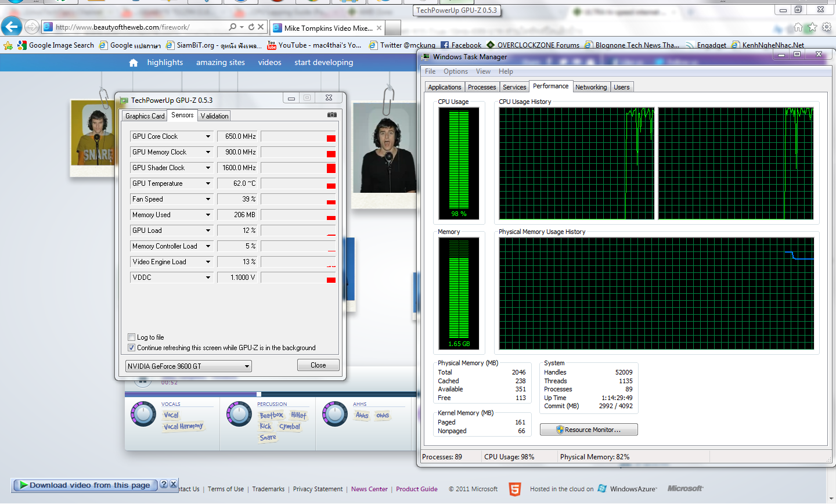Open the browser Tools gear icon

[x=827, y=27]
